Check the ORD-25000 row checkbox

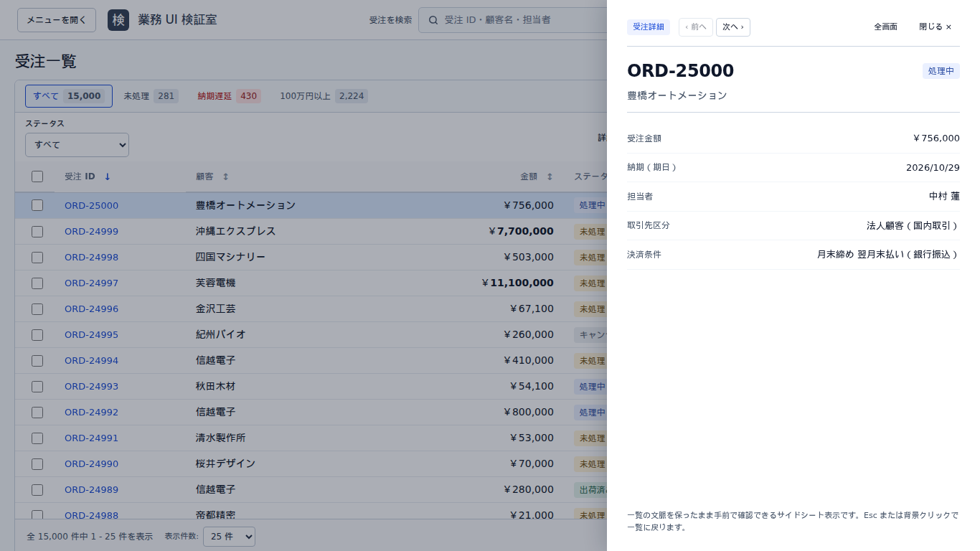pos(37,205)
